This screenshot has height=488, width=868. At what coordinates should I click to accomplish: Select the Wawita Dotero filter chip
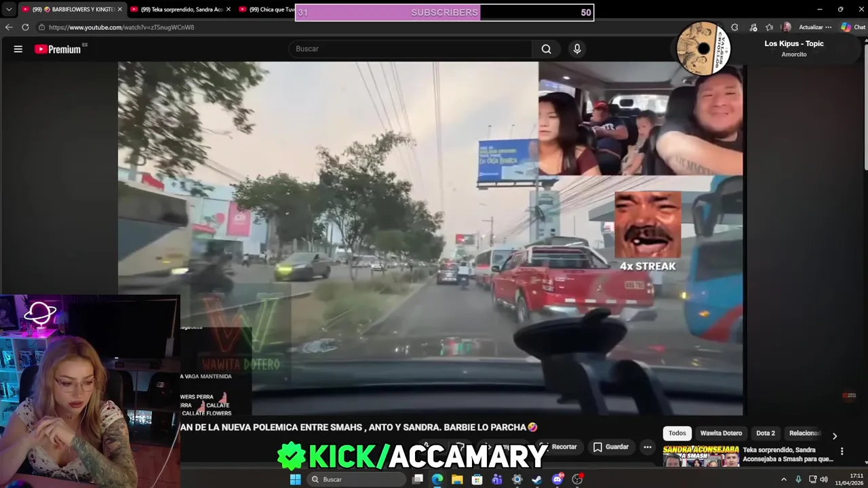pos(721,433)
